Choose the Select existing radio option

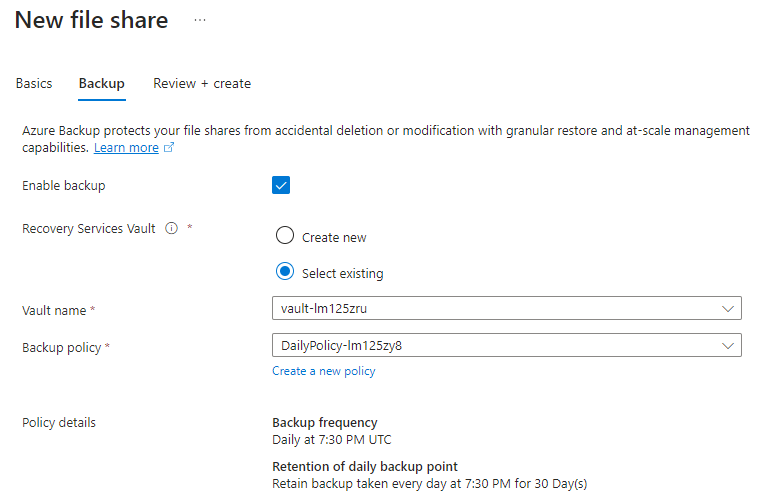(x=285, y=272)
